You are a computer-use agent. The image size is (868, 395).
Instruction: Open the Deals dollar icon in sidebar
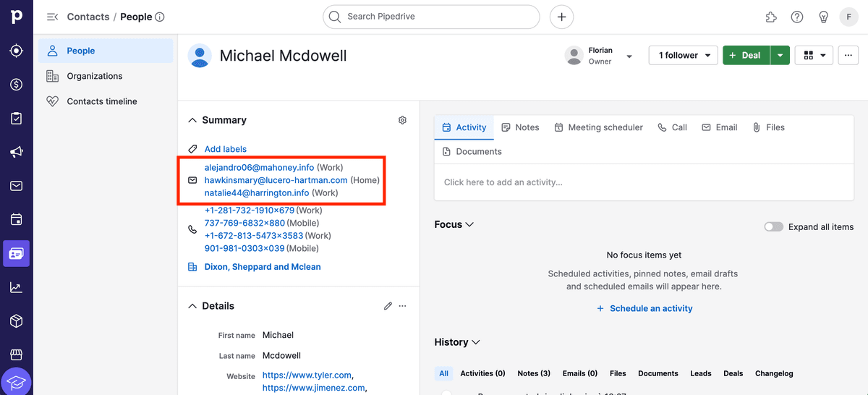tap(16, 85)
